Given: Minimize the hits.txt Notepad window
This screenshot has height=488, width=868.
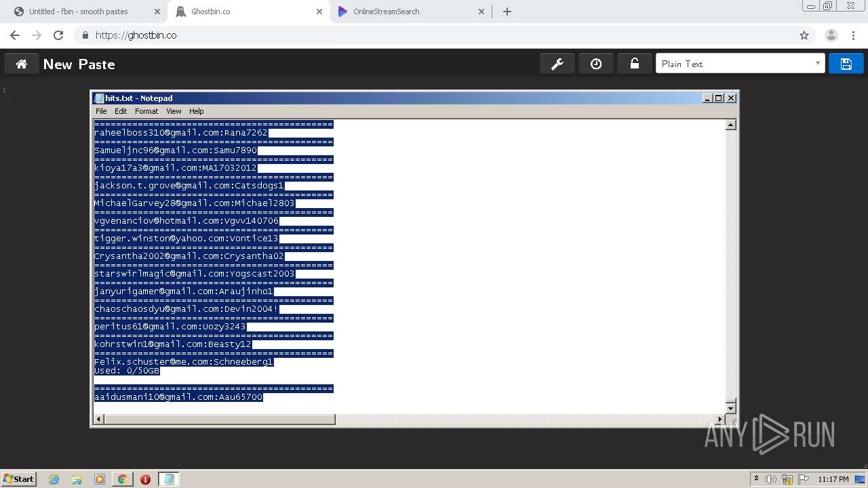Looking at the screenshot, I should coord(708,98).
